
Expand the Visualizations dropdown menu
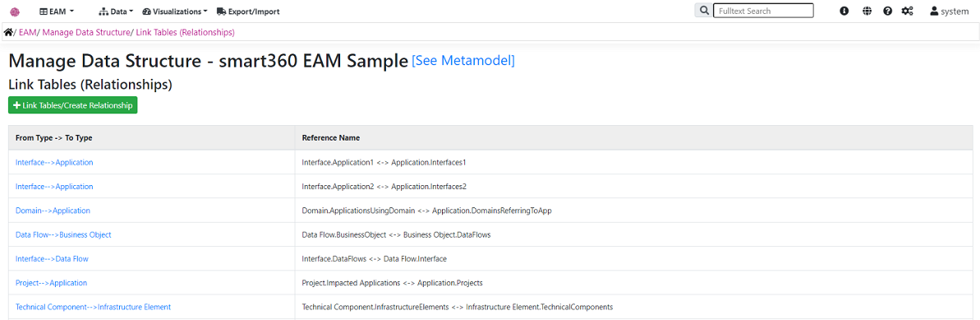coord(175,12)
